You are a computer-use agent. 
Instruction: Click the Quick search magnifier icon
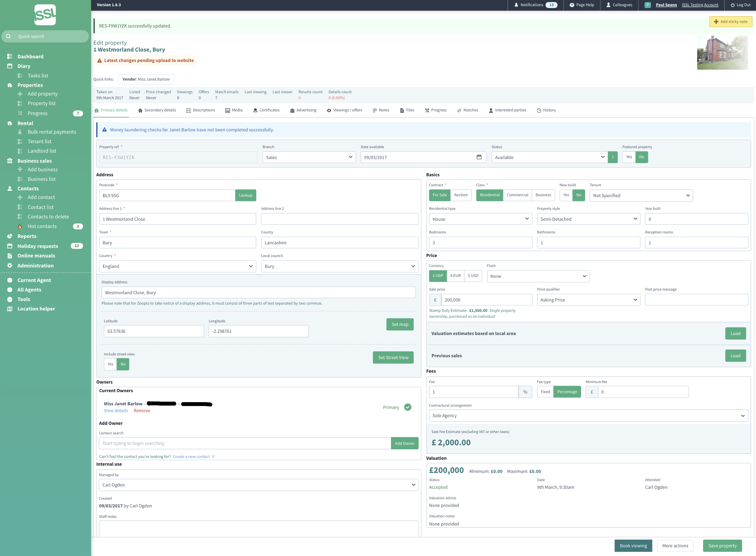tap(8, 36)
